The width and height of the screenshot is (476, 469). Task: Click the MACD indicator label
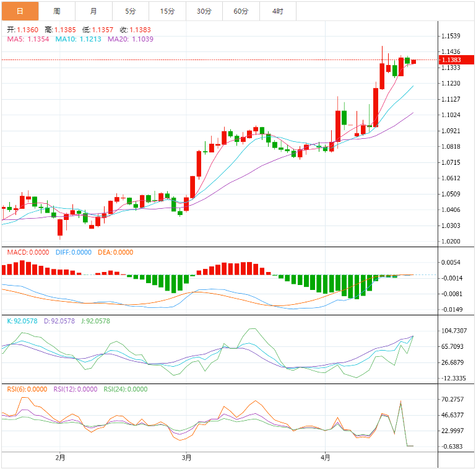(27, 252)
